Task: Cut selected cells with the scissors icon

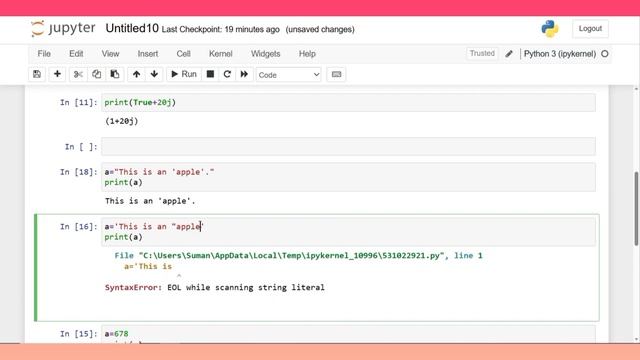Action: [x=78, y=74]
